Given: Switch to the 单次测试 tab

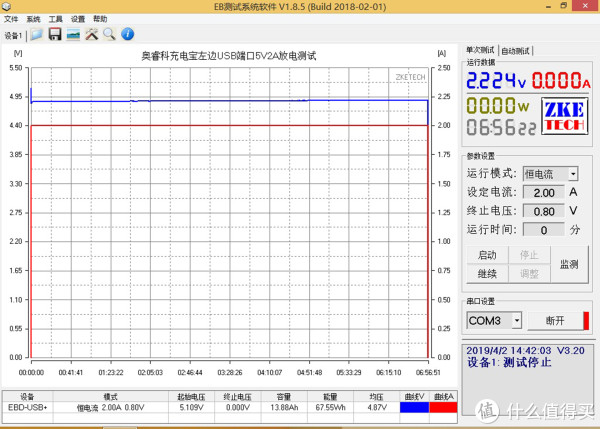Looking at the screenshot, I should (480, 50).
